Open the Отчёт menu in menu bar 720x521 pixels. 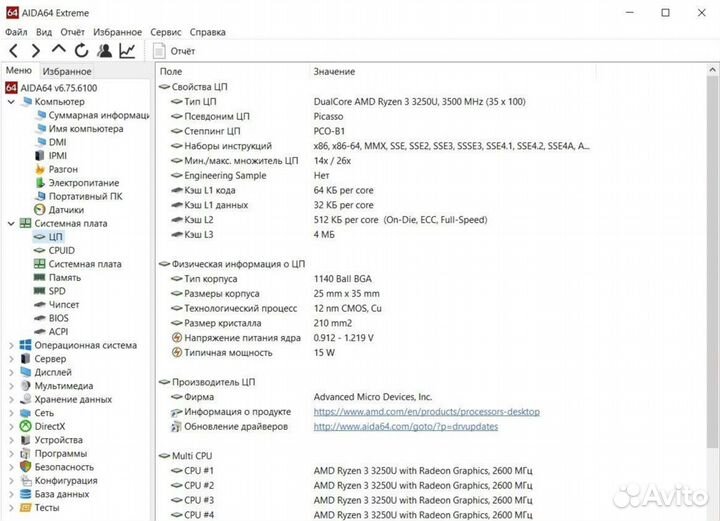click(73, 32)
